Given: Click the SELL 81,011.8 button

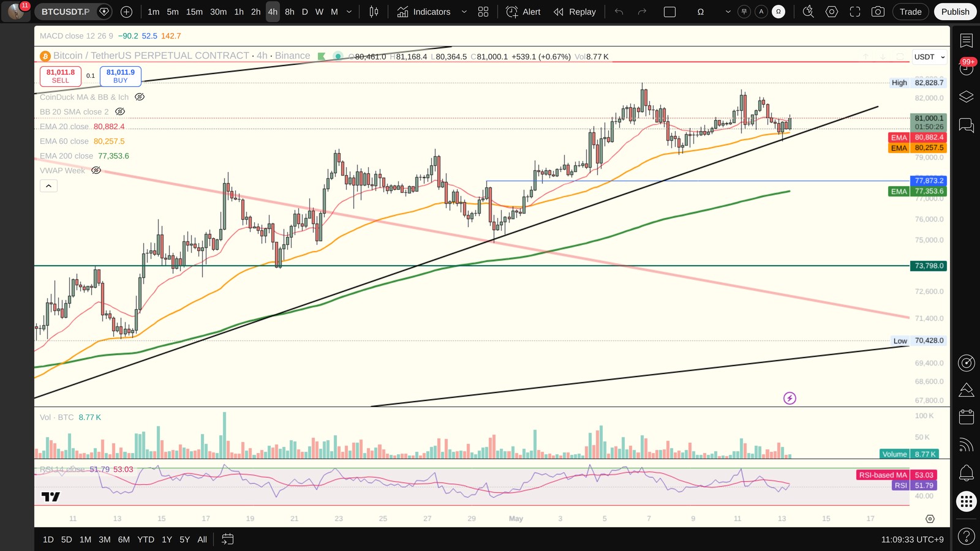Looking at the screenshot, I should click(x=61, y=76).
